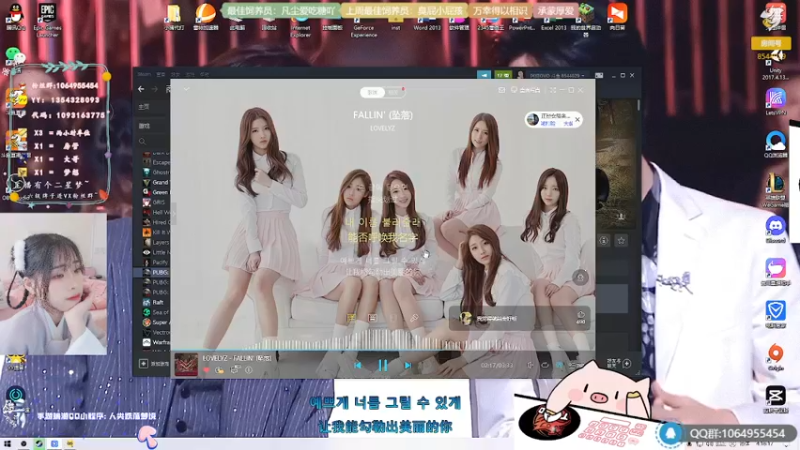Click the playback progress bar above the controls
The height and width of the screenshot is (450, 800).
pos(383,351)
